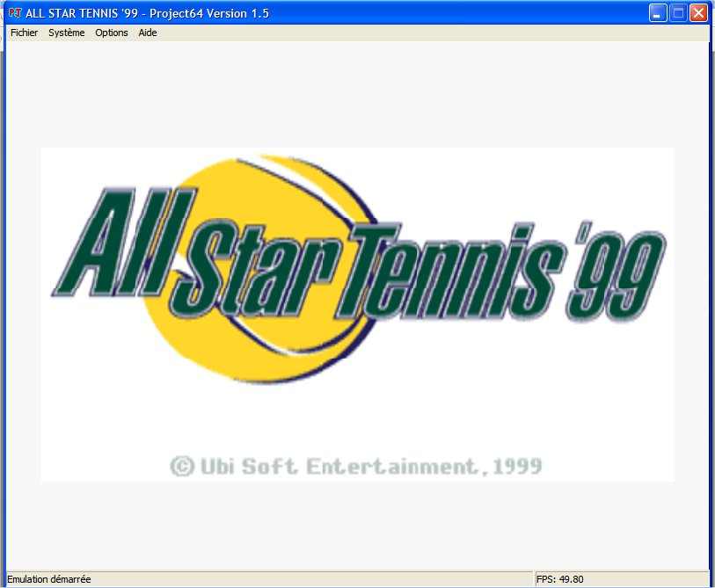Click the window title "ALL STAR TENNIS '99 - Project64 Version 1.5"

147,13
